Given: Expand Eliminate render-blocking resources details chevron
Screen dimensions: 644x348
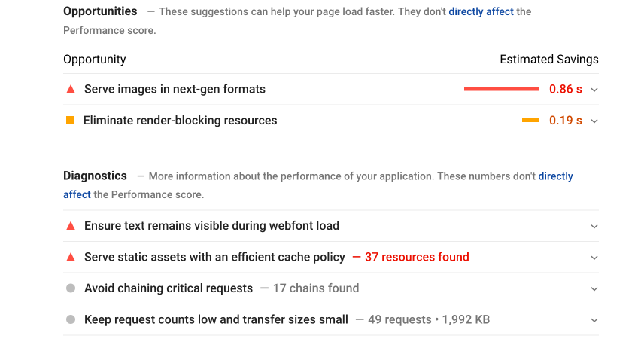Looking at the screenshot, I should (594, 121).
